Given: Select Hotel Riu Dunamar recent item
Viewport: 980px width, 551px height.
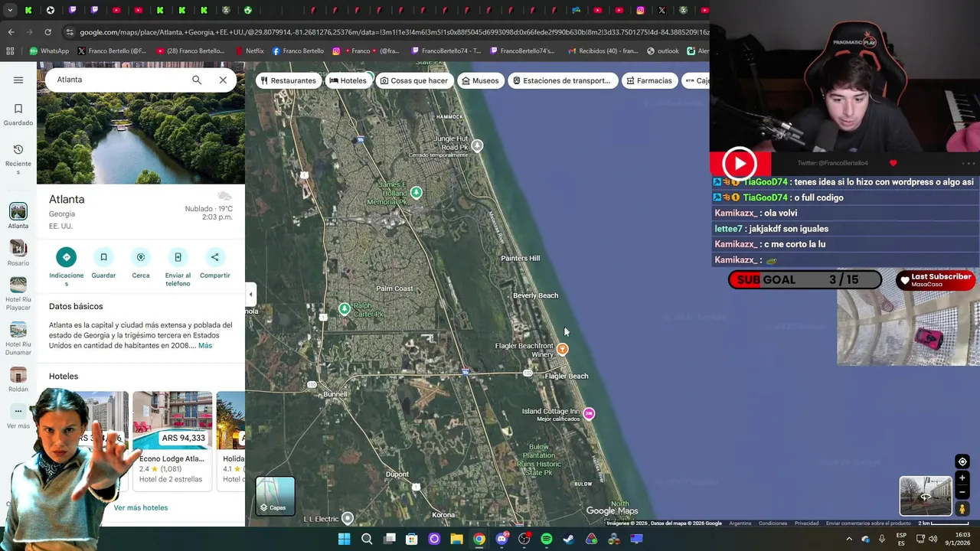Looking at the screenshot, I should pos(18,338).
